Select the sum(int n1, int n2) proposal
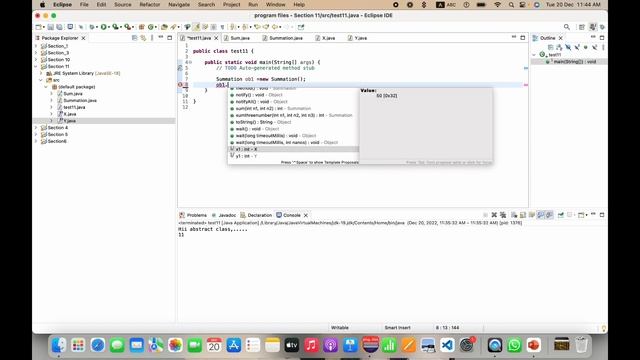This screenshot has height=360, width=640. click(293, 109)
